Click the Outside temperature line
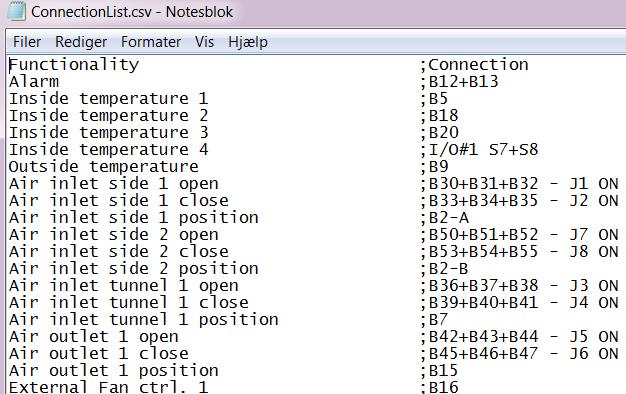This screenshot has width=626, height=394. (104, 167)
